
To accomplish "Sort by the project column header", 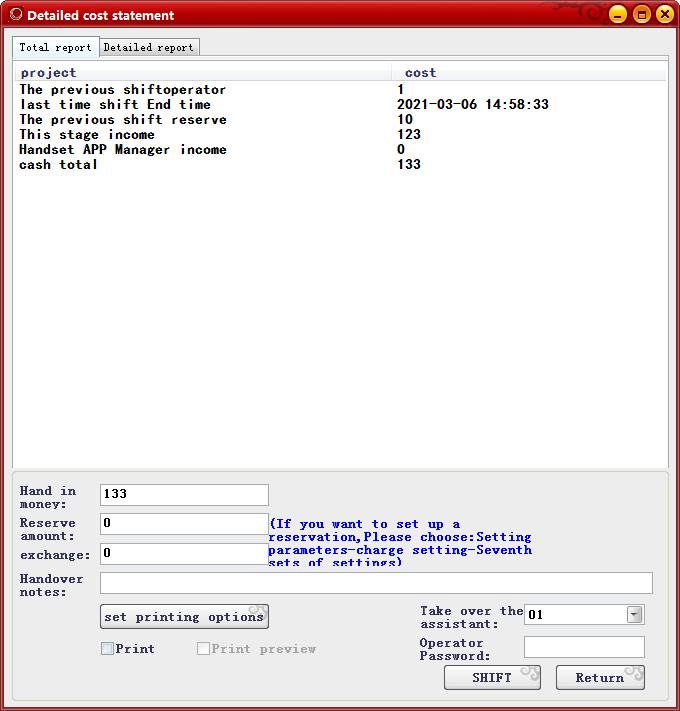I will (x=200, y=72).
